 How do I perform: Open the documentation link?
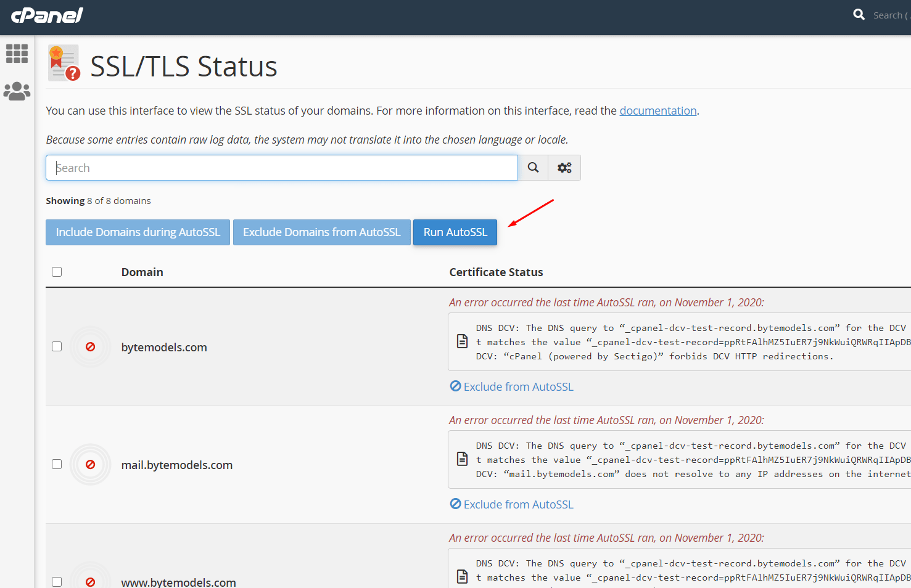[657, 110]
